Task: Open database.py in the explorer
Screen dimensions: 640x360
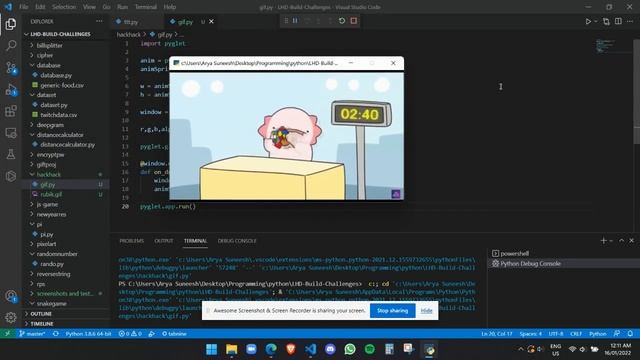Action: 56,75
